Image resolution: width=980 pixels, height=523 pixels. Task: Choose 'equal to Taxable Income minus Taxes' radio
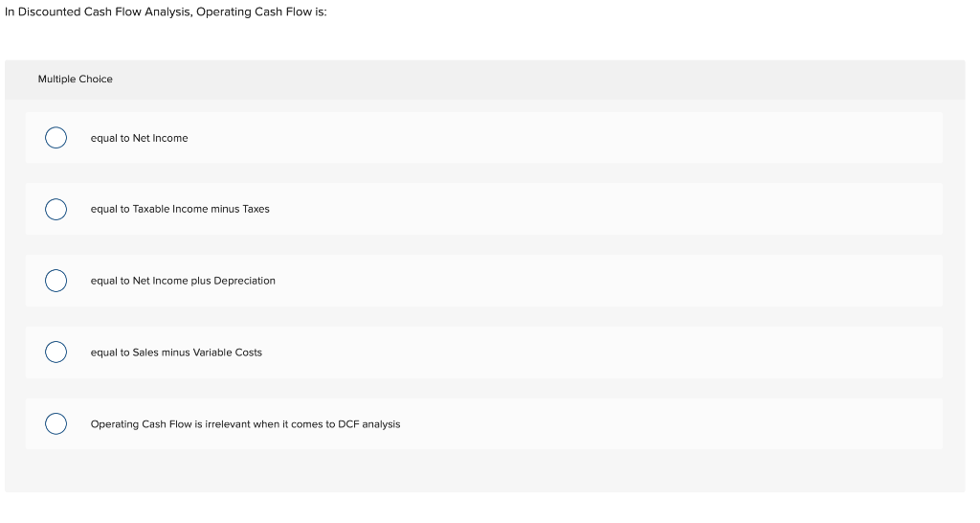point(56,209)
